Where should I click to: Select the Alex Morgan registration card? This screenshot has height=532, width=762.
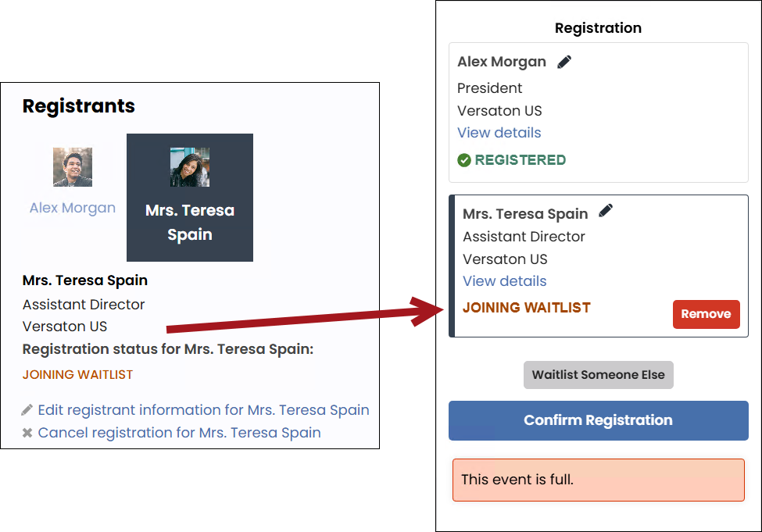(x=598, y=112)
